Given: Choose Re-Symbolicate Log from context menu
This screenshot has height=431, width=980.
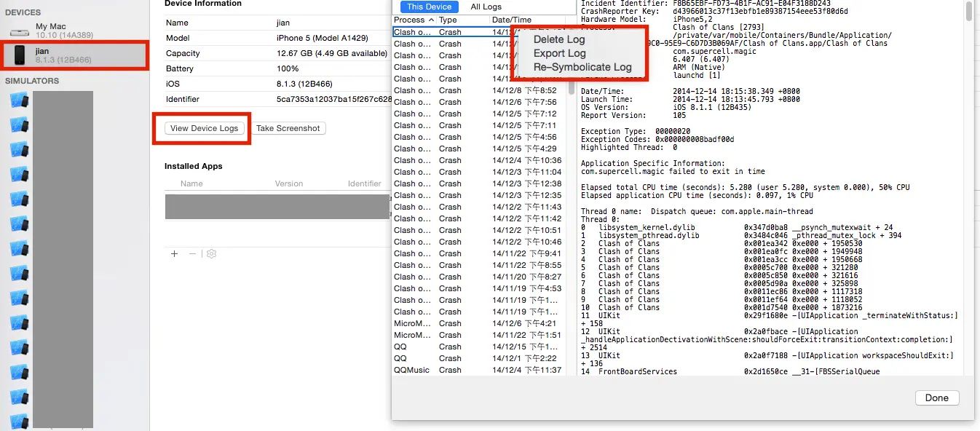Looking at the screenshot, I should point(582,67).
